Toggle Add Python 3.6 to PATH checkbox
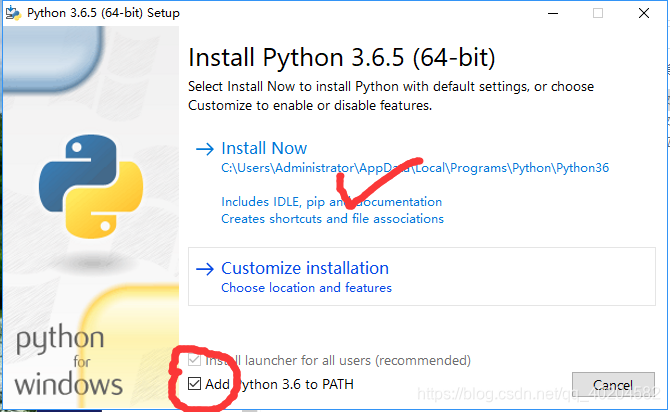The image size is (670, 412). pos(194,384)
